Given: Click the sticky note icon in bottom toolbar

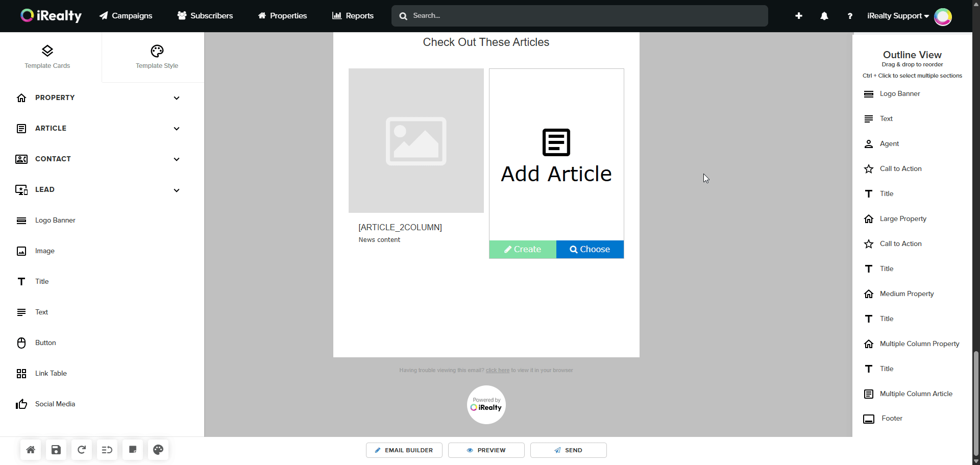Looking at the screenshot, I should pos(133,450).
